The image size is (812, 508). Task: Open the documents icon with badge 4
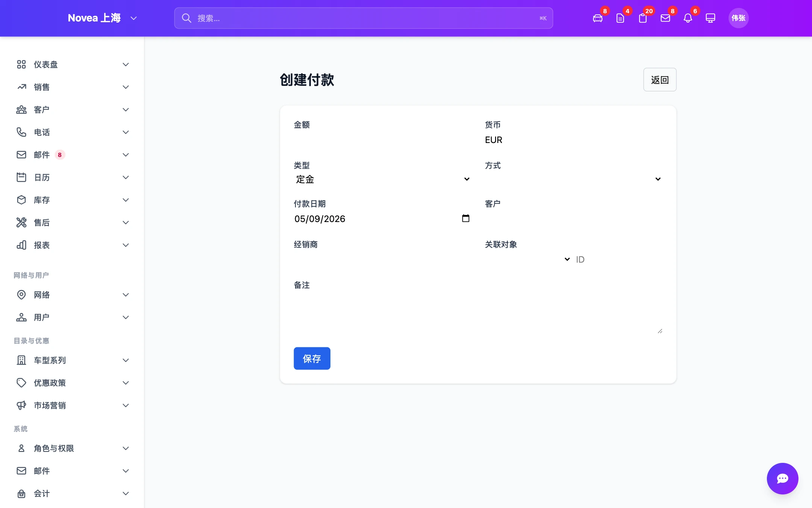tap(620, 18)
